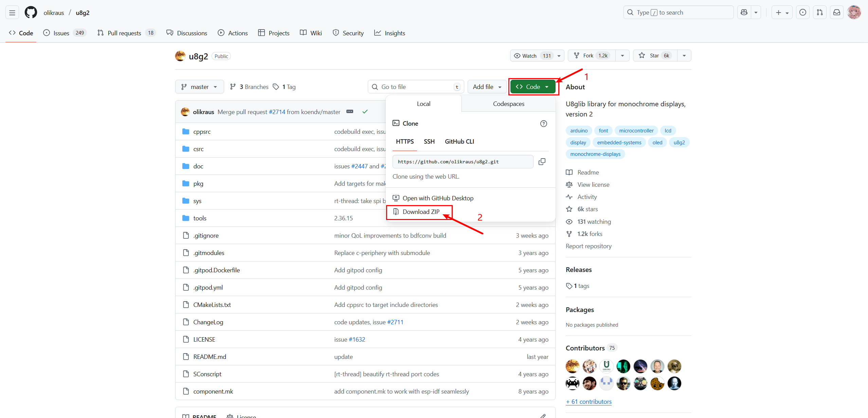The image size is (868, 418).
Task: Expand commit message ellipsis icon
Action: click(350, 112)
